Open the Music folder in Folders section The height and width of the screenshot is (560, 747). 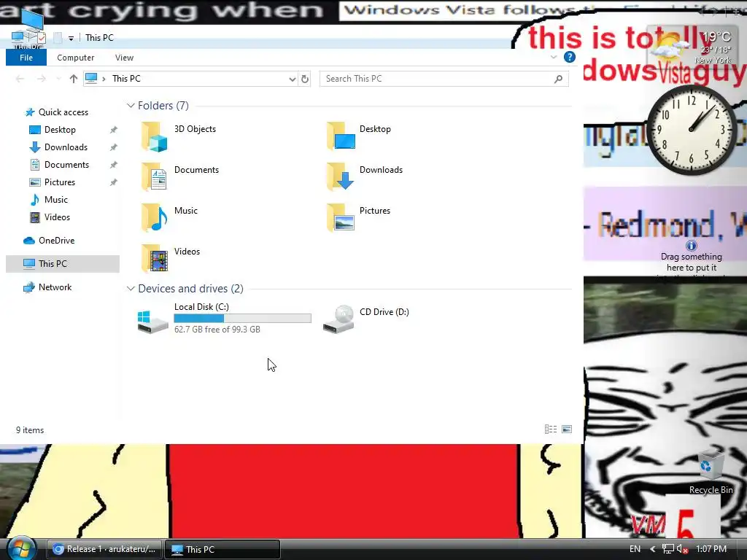(154, 217)
